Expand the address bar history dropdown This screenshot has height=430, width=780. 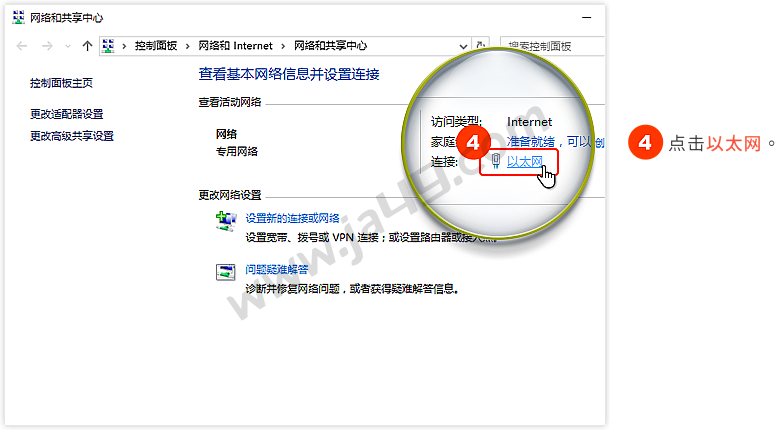click(463, 46)
